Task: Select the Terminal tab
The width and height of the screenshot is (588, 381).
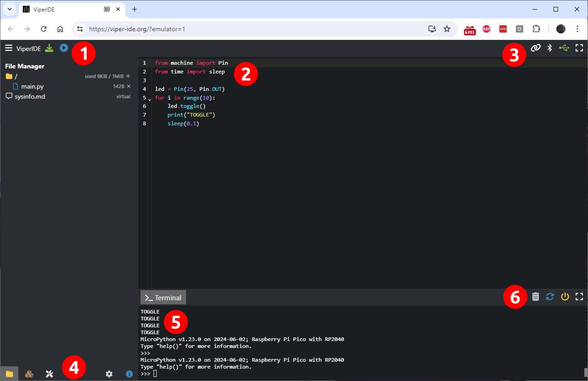Action: coord(163,297)
